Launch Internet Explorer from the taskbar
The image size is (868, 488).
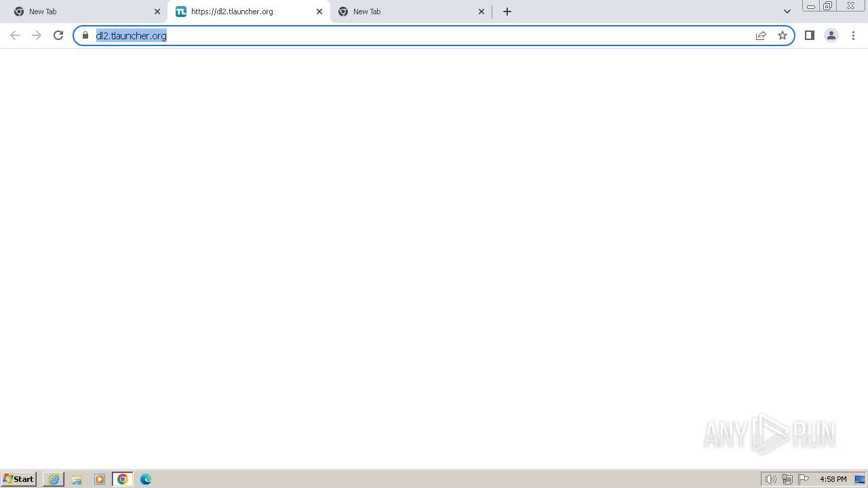pos(54,479)
